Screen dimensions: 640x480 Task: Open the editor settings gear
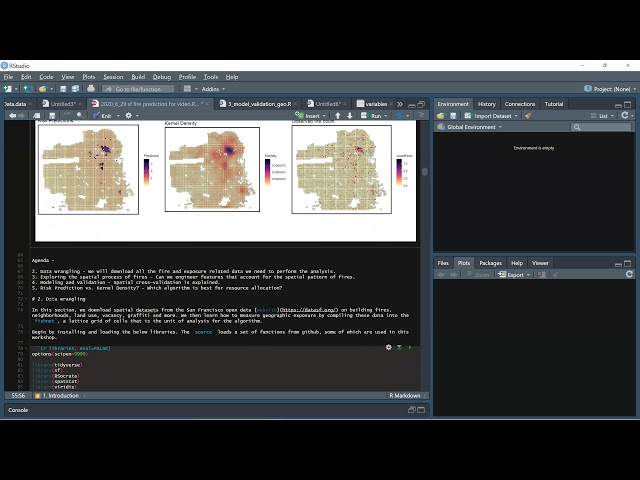129,116
